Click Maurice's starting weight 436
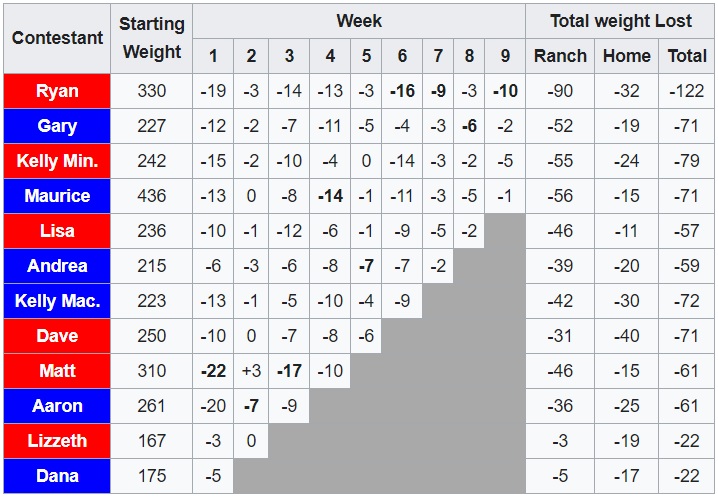718x498 pixels. coord(151,196)
